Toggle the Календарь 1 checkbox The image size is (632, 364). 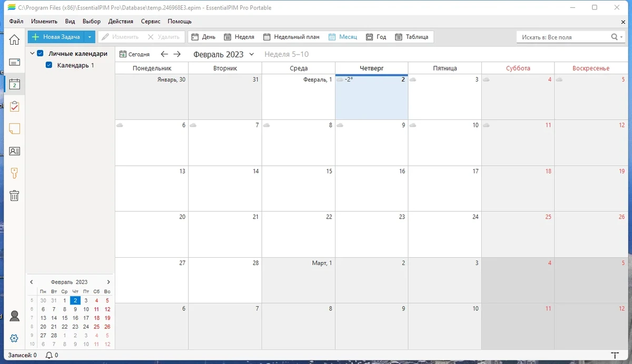pyautogui.click(x=49, y=65)
